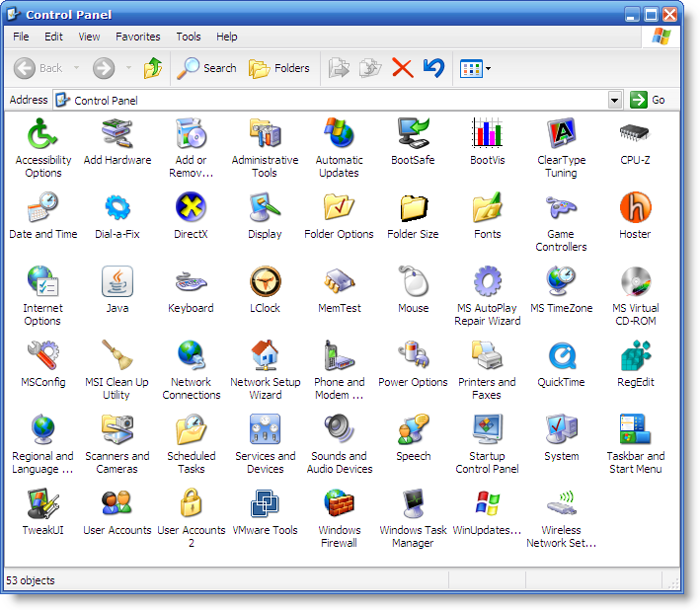Viewport: 700px width, 610px height.
Task: Click '53 objects' status bar text
Action: (31, 580)
